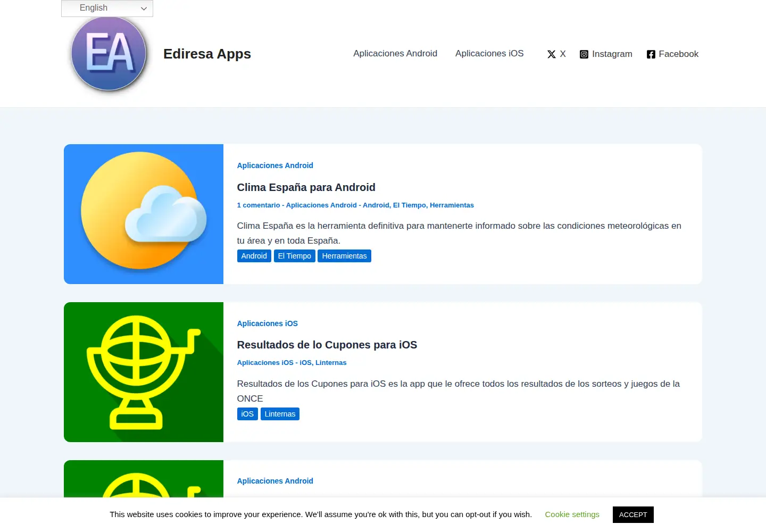The height and width of the screenshot is (532, 766).
Task: Click the Instagram icon in header
Action: pos(584,54)
